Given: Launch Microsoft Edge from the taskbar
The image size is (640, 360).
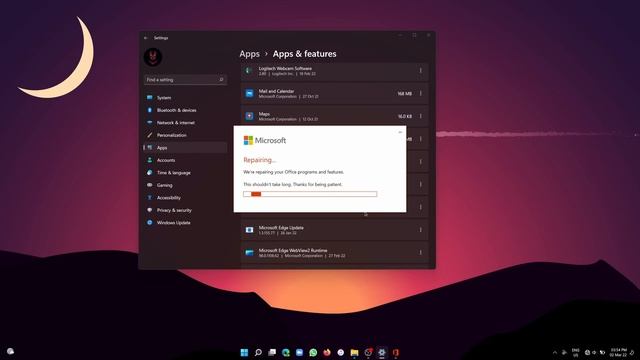Looking at the screenshot, I should coord(286,352).
